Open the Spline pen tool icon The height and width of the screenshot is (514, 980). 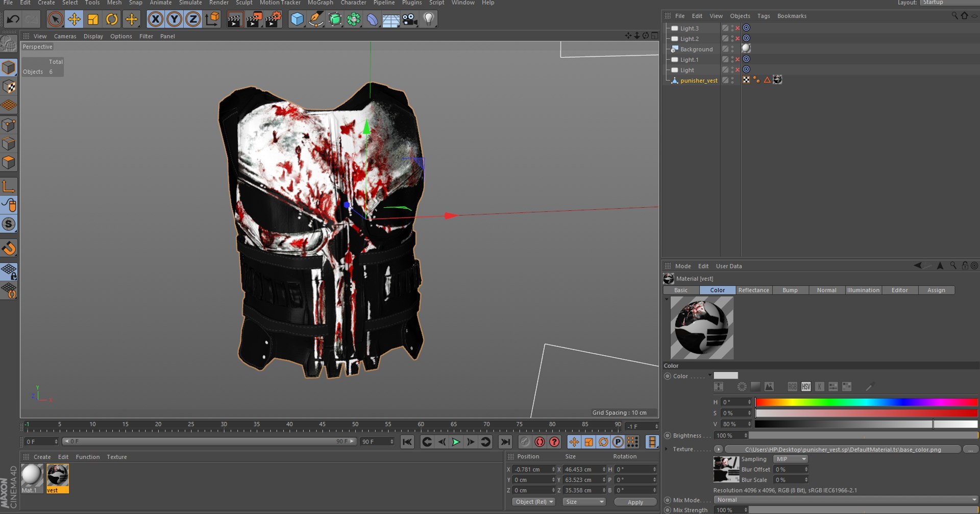(x=316, y=19)
